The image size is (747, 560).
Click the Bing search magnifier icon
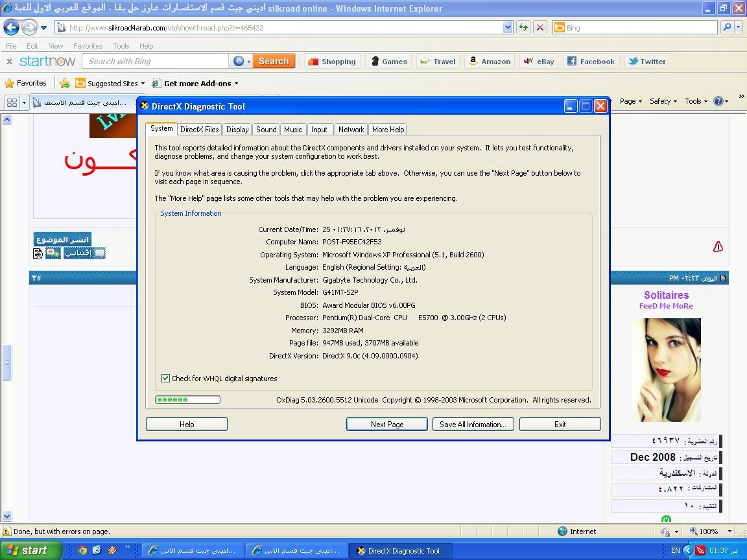click(x=727, y=28)
